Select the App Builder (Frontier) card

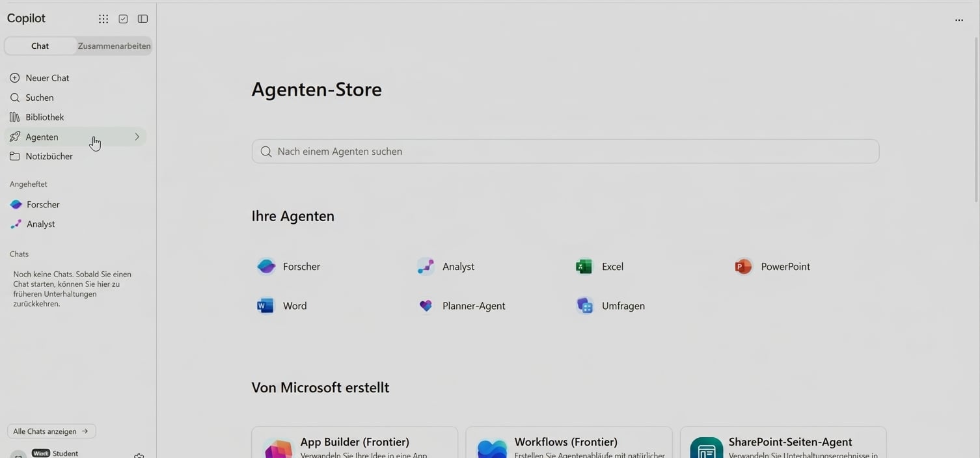[355, 442]
